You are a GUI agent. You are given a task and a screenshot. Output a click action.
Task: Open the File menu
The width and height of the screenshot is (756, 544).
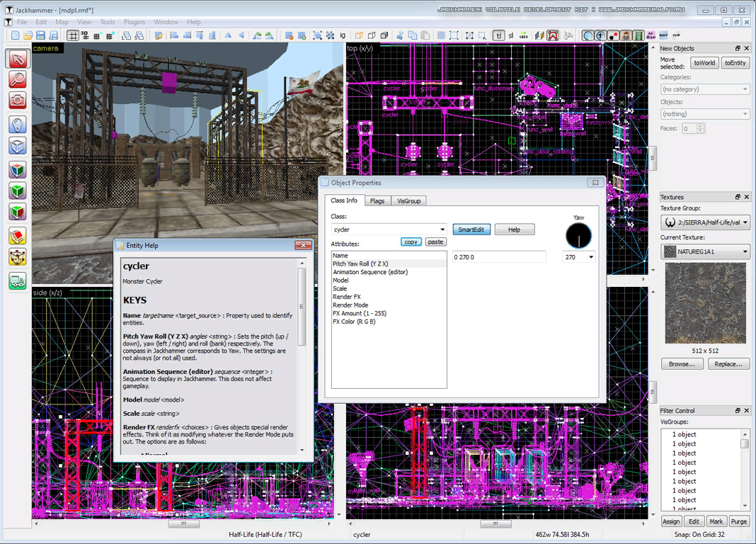22,22
